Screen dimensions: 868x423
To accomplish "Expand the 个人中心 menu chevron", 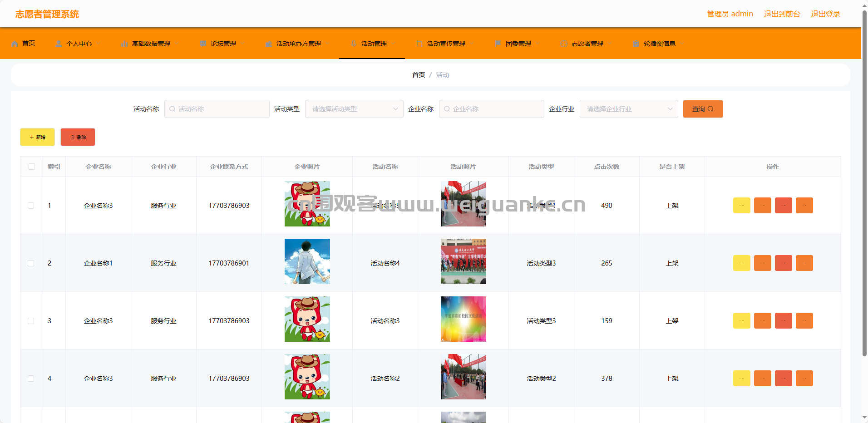I will pyautogui.click(x=98, y=44).
